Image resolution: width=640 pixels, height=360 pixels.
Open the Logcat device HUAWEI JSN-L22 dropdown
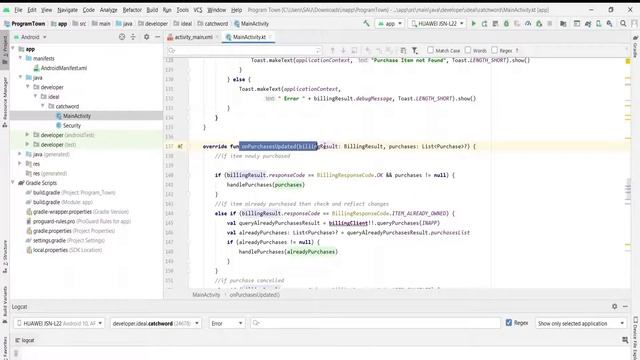(60, 323)
